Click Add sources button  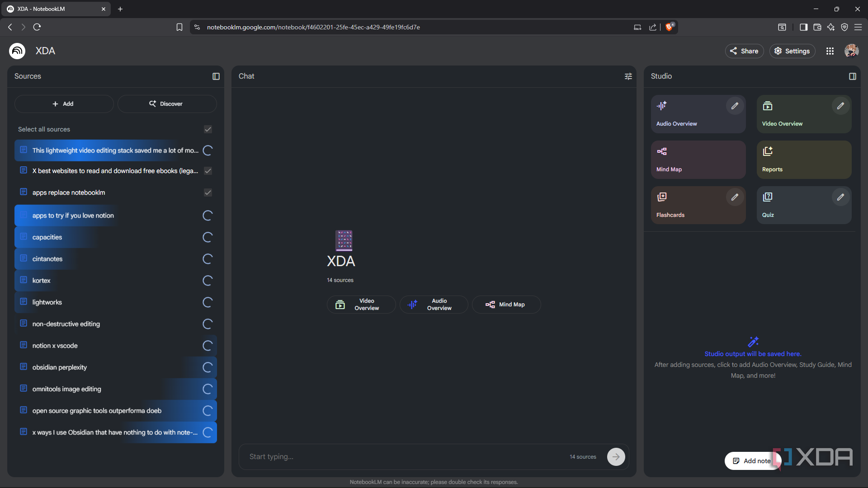[x=64, y=104]
